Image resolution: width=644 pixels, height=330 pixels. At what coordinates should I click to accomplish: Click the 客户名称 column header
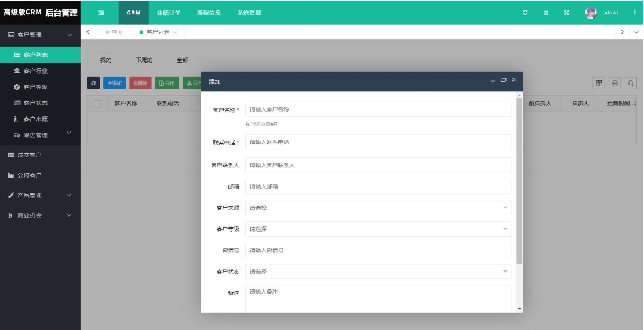(126, 104)
